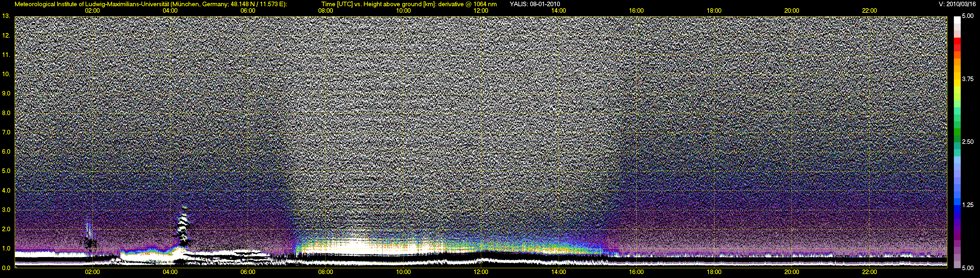This screenshot has width=980, height=278.
Task: Click the '13.' height axis label
Action: 6,16
